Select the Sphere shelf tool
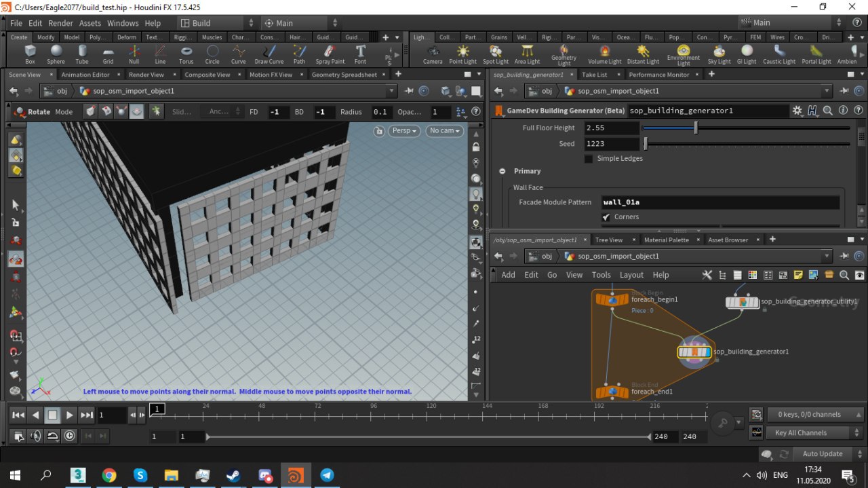The height and width of the screenshot is (488, 868). click(56, 54)
